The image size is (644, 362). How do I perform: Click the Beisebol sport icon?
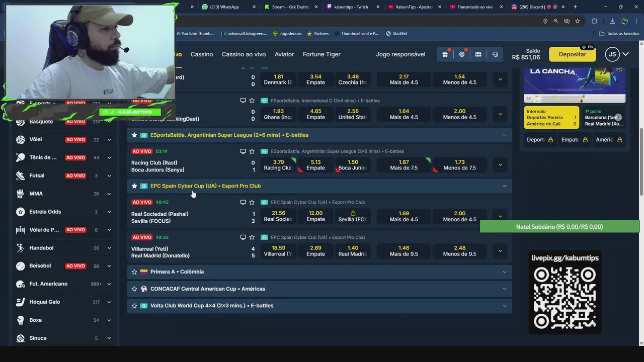[x=20, y=266]
